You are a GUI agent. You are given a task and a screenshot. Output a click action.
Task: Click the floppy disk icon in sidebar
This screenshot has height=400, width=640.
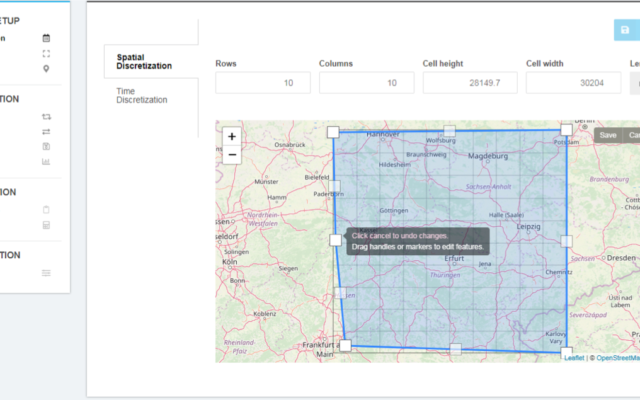pos(46,147)
